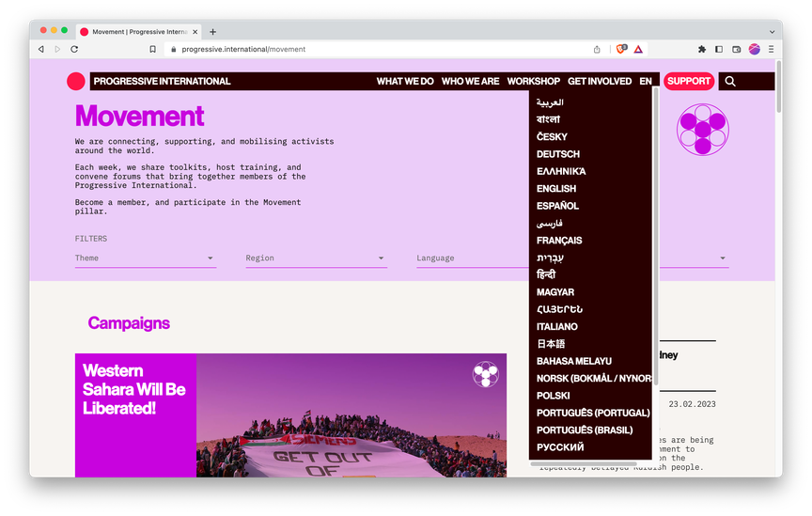Click the white circles emblem on campaign image
Screen dimensions: 812x516
[x=486, y=373]
